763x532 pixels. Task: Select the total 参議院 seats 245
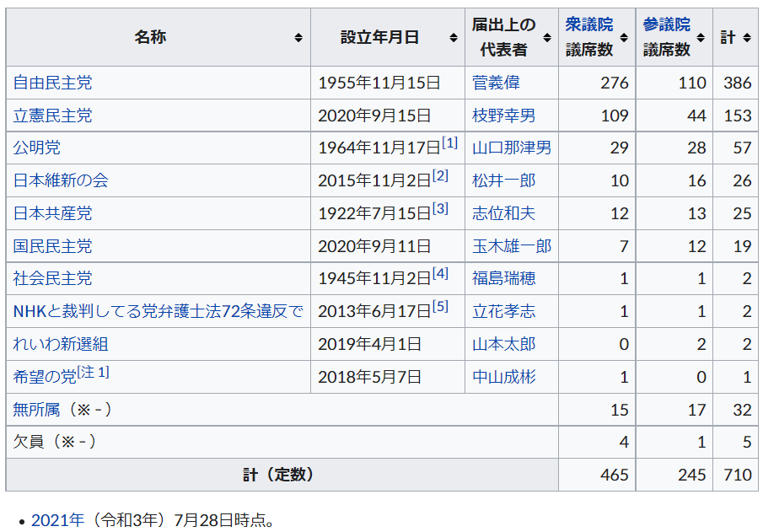692,475
